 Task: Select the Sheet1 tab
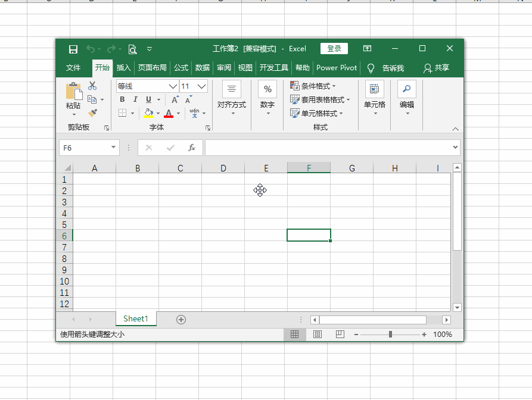pos(136,318)
